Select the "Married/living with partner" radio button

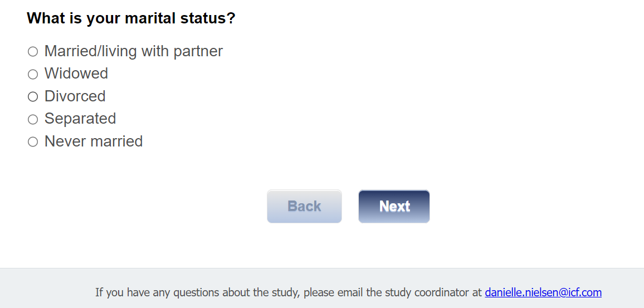(33, 52)
